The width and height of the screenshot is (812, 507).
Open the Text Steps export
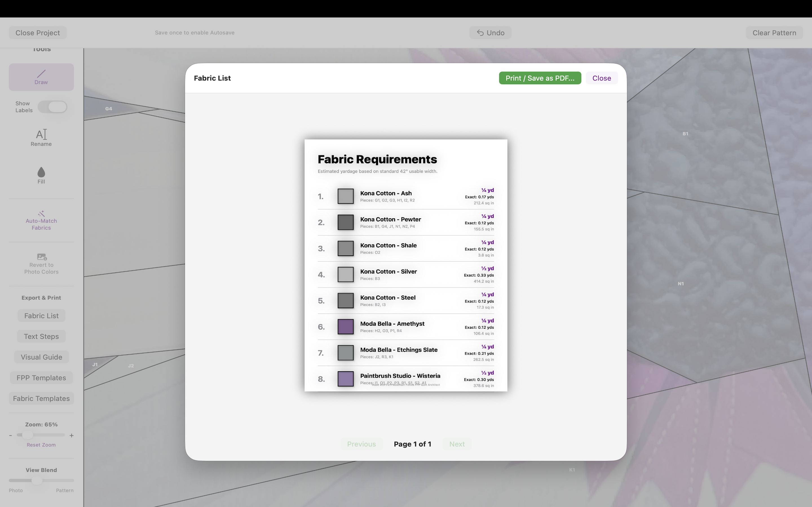click(x=41, y=336)
